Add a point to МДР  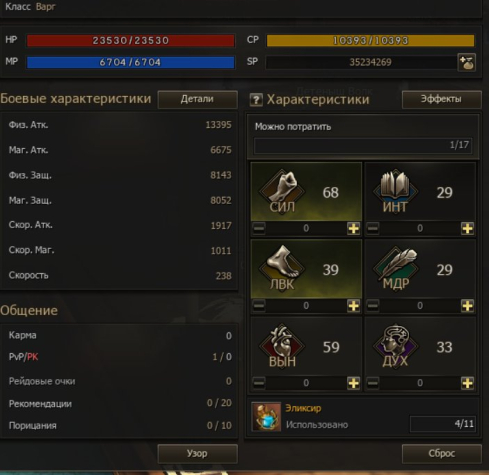(x=467, y=306)
